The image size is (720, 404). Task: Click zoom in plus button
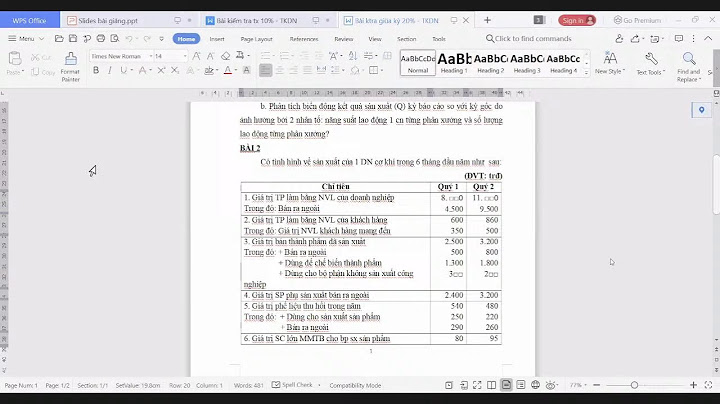coord(693,385)
